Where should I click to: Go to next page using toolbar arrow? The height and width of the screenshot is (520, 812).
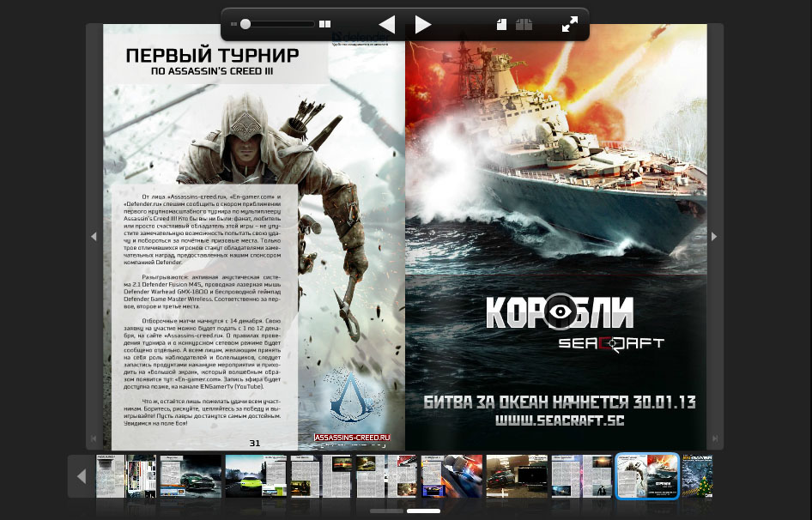coord(422,24)
